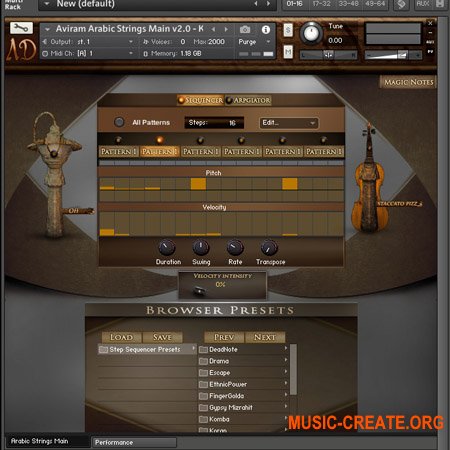Go to next instrument with right arrow

click(x=226, y=29)
